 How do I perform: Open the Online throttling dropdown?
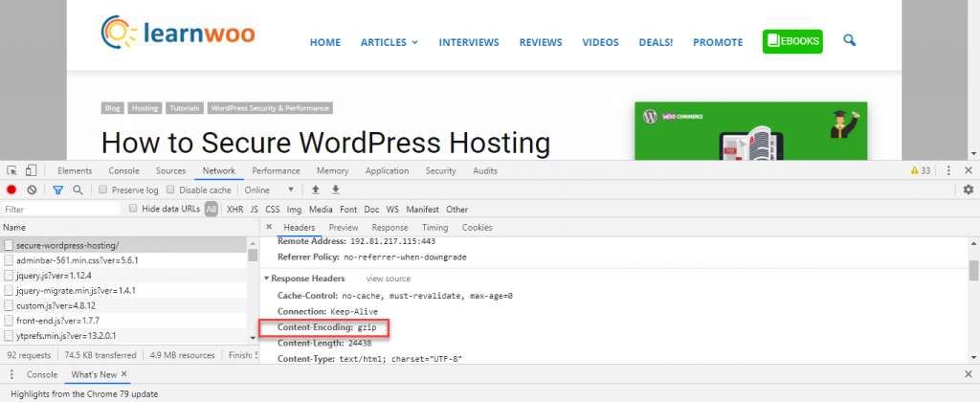click(269, 190)
